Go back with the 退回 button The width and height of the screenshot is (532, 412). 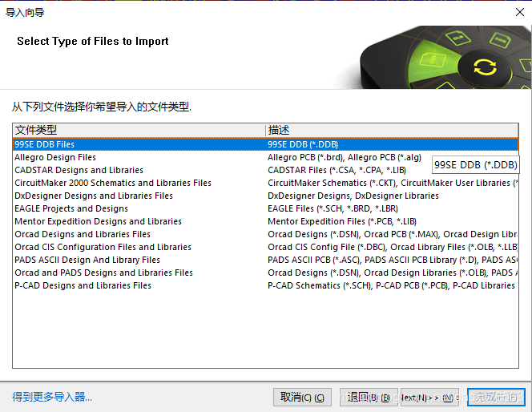[367, 397]
